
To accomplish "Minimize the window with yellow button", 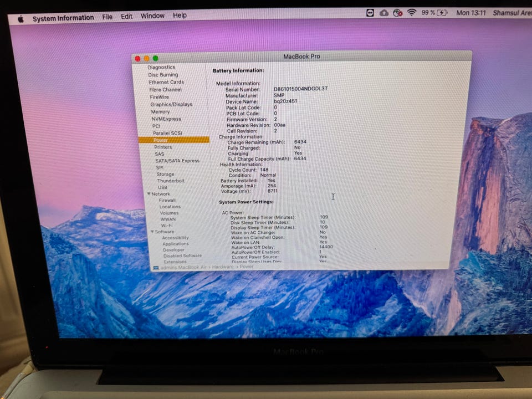I will pos(146,59).
